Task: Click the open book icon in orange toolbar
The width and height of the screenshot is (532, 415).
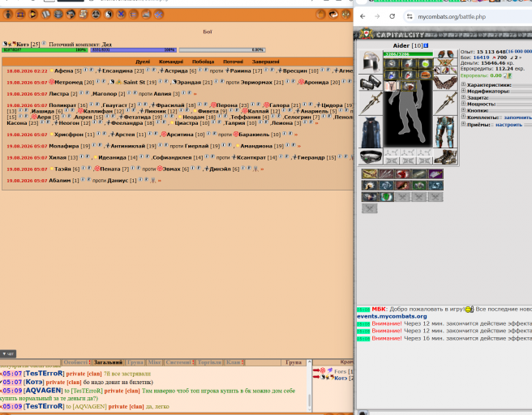Action: tap(45, 15)
